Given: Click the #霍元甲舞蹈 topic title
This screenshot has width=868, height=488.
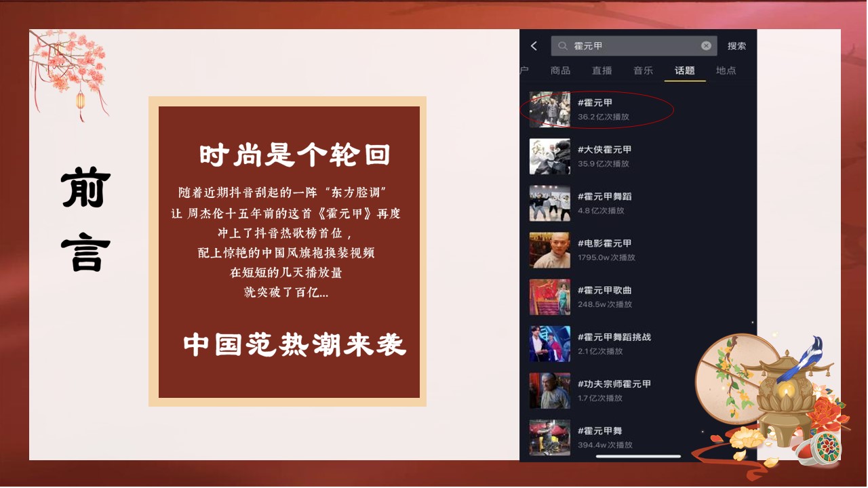Looking at the screenshot, I should pos(605,197).
